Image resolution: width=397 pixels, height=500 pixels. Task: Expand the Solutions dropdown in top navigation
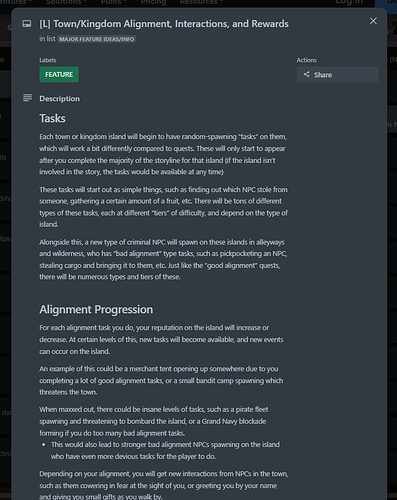tap(66, 3)
